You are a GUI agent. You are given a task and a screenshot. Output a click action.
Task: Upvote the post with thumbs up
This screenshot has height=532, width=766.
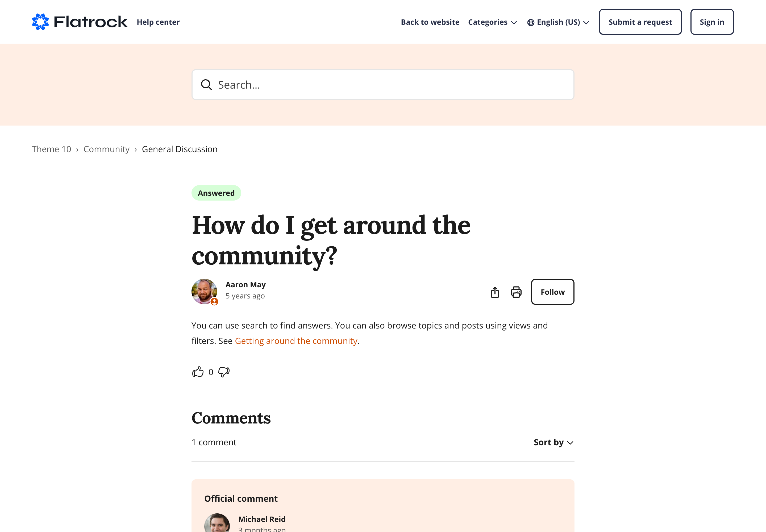point(198,372)
